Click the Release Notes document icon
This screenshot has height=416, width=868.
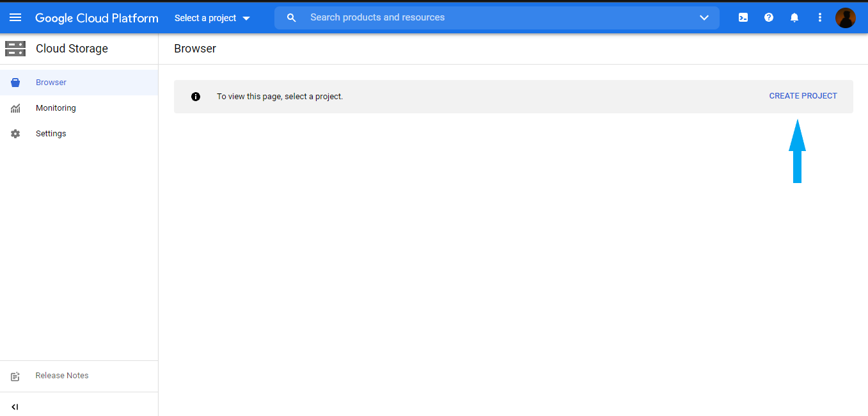15,376
